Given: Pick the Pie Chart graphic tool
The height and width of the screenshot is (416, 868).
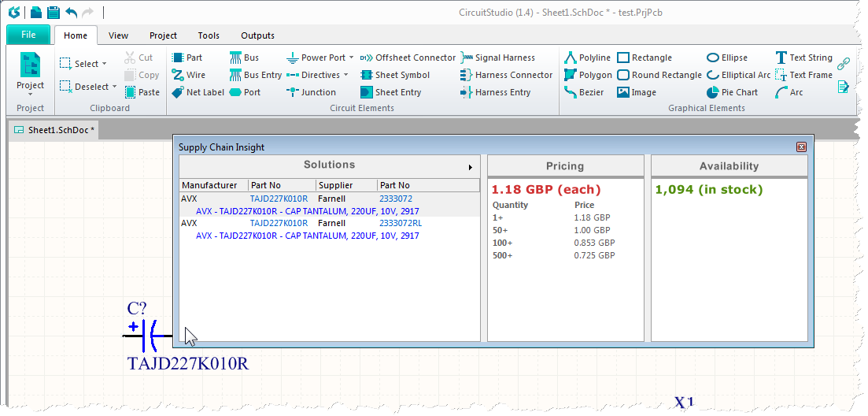Looking at the screenshot, I should (x=739, y=92).
